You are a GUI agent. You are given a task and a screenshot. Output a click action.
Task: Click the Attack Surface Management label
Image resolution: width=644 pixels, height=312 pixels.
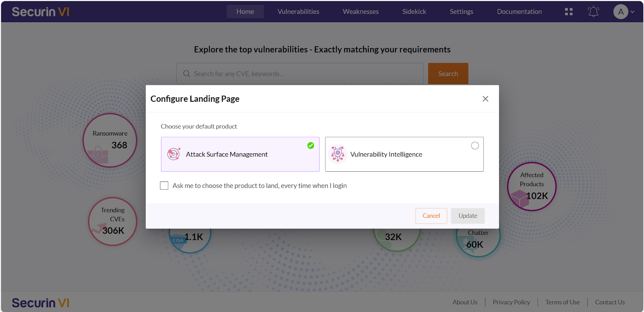227,154
